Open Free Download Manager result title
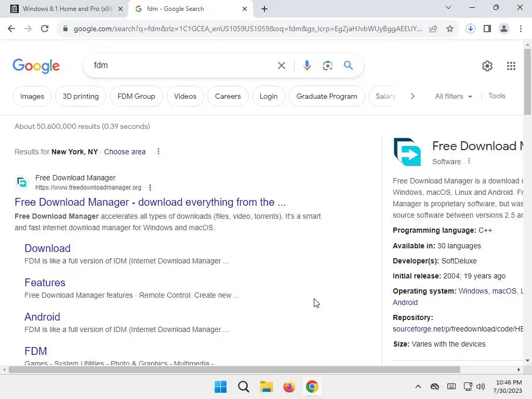 click(x=150, y=202)
